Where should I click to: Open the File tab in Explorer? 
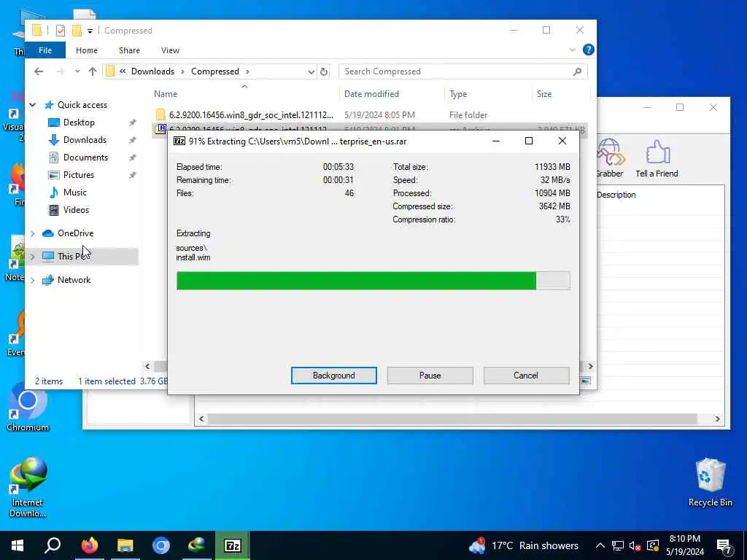(x=45, y=50)
